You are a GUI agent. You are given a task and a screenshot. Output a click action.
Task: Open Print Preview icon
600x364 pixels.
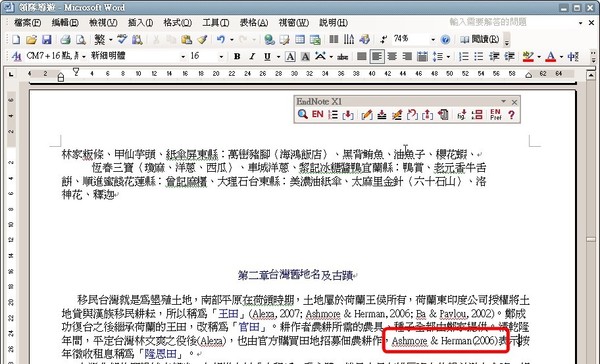click(80, 39)
